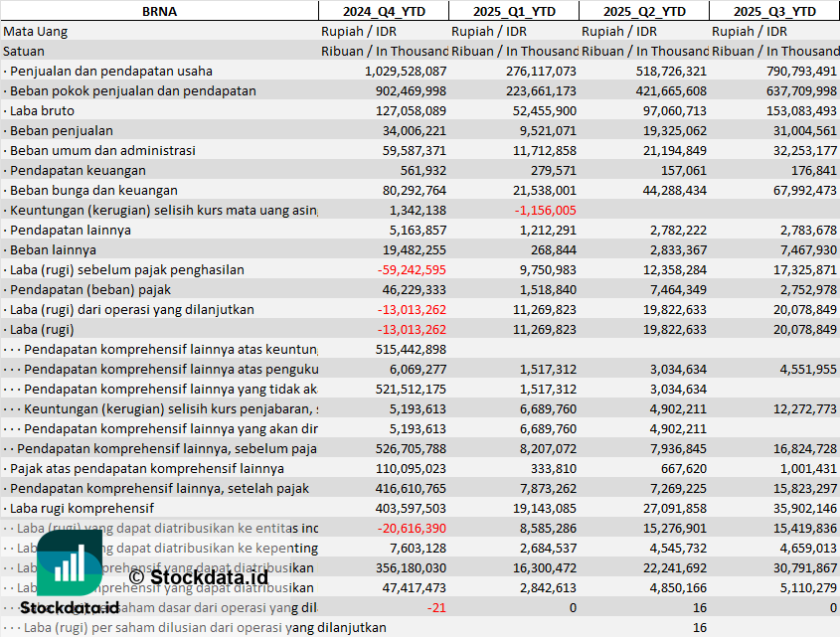Select the value 790,793,491

coord(801,72)
